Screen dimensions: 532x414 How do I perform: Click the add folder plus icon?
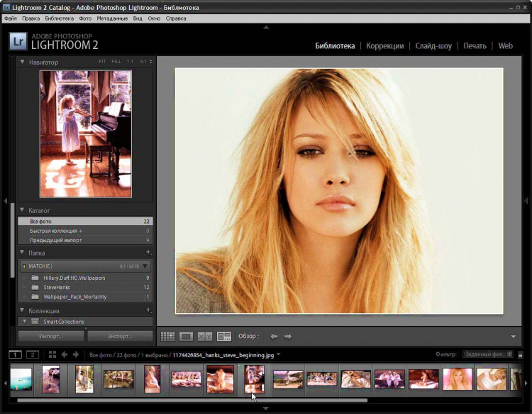(x=148, y=252)
